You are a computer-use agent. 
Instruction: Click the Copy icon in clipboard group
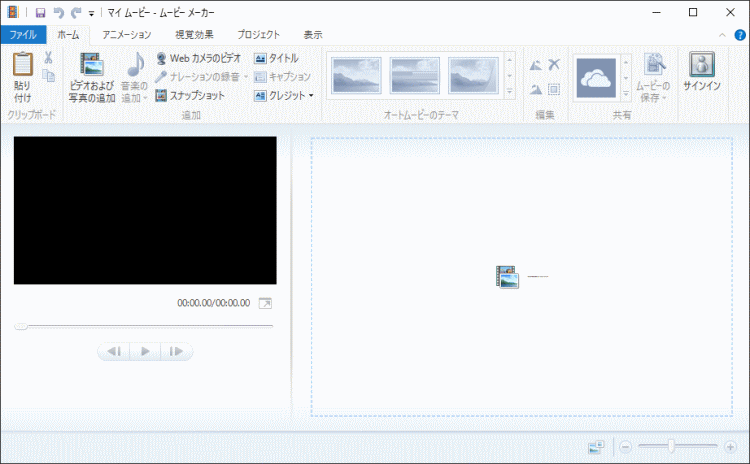tap(48, 76)
